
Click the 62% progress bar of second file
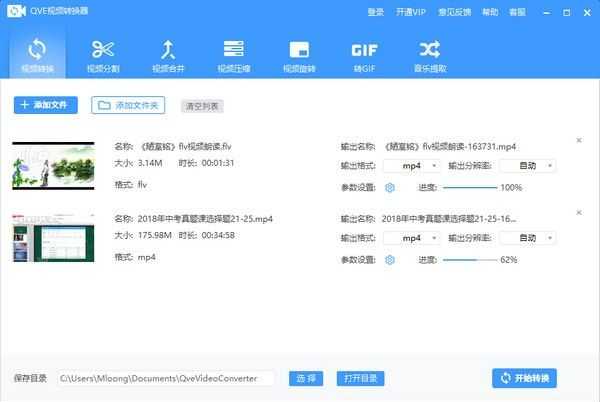pos(470,260)
